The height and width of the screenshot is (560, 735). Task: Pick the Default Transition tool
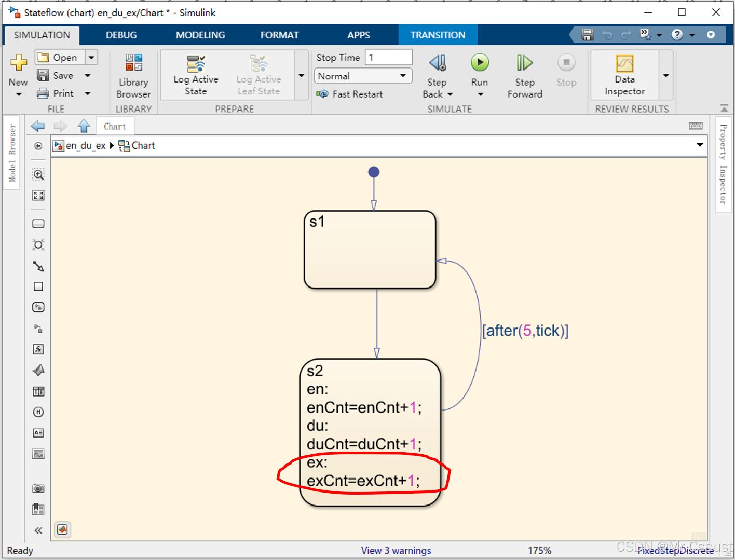click(38, 266)
